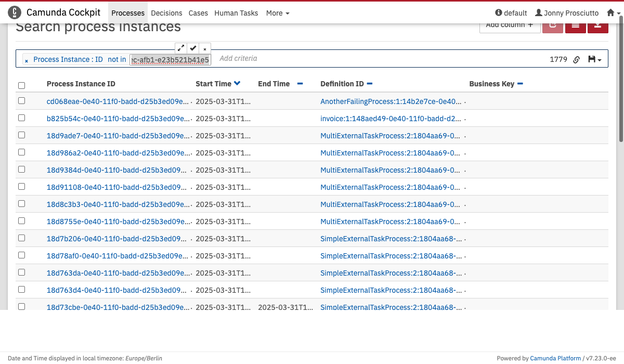The width and height of the screenshot is (624, 364).
Task: Remove the Definition ID column
Action: (370, 84)
